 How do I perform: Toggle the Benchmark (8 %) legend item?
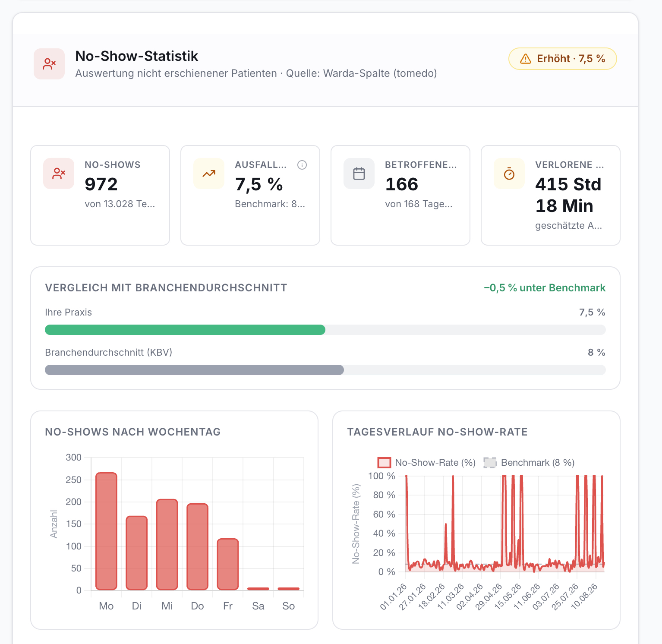pos(529,463)
